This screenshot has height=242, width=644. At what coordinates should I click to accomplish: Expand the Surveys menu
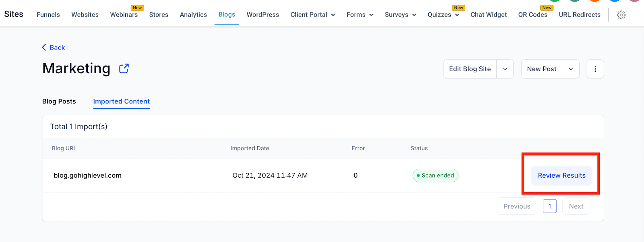pyautogui.click(x=400, y=14)
